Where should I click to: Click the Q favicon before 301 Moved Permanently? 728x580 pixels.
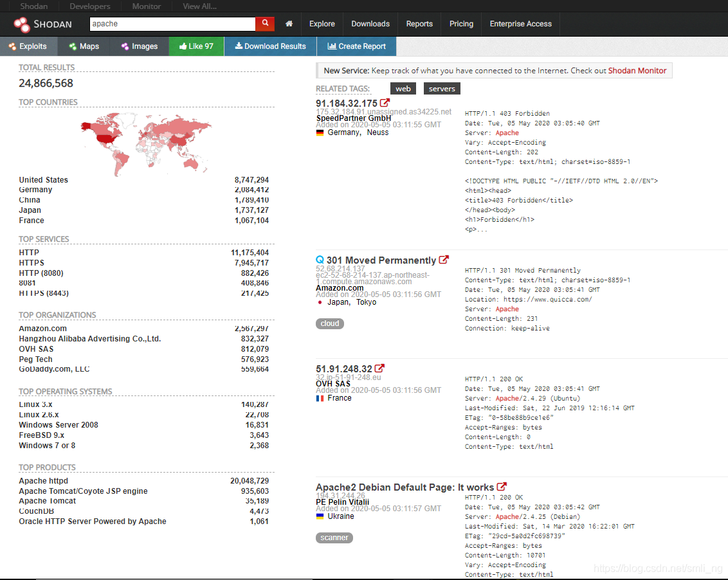tap(320, 260)
